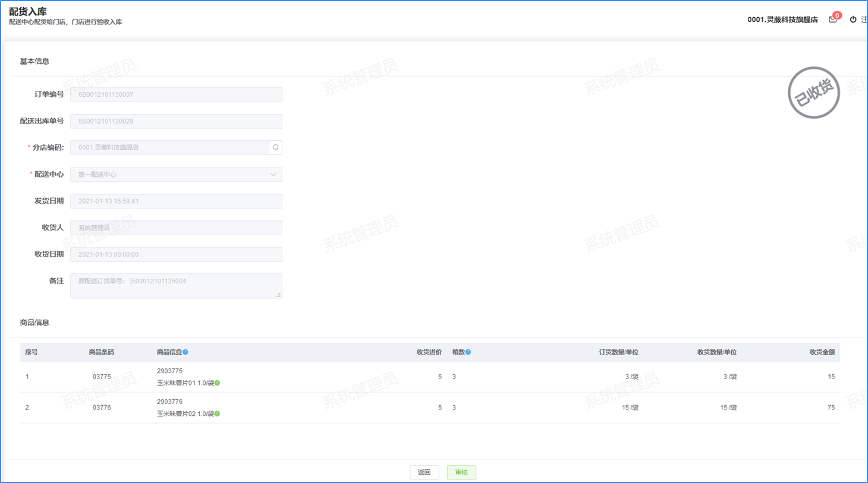Image resolution: width=868 pixels, height=483 pixels.
Task: Click product code 2903775
Action: pos(169,371)
